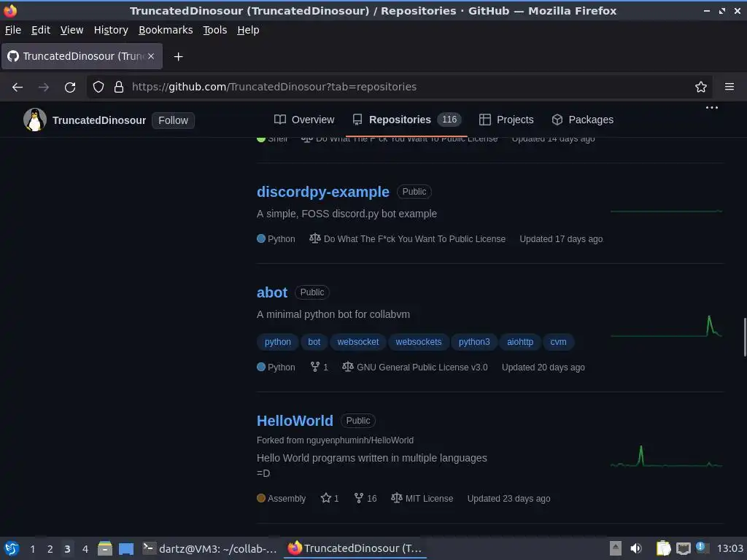Click 'Updated 17 days ago' text

[x=561, y=239]
